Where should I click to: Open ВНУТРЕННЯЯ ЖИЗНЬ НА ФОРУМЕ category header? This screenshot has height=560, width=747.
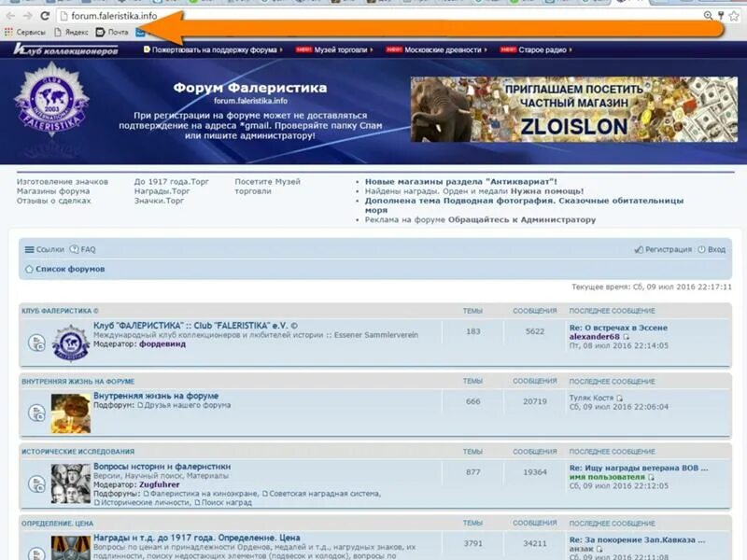click(78, 382)
